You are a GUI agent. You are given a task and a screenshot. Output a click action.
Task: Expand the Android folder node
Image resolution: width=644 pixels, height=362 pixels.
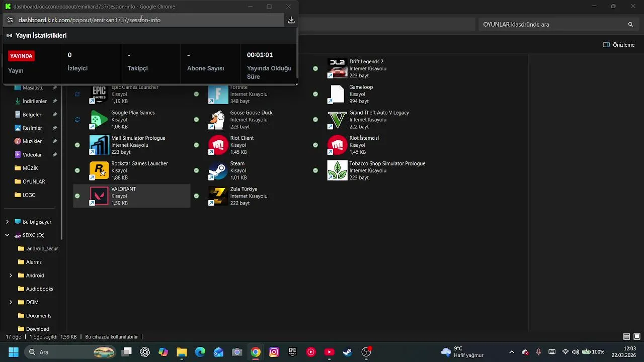[x=11, y=276]
